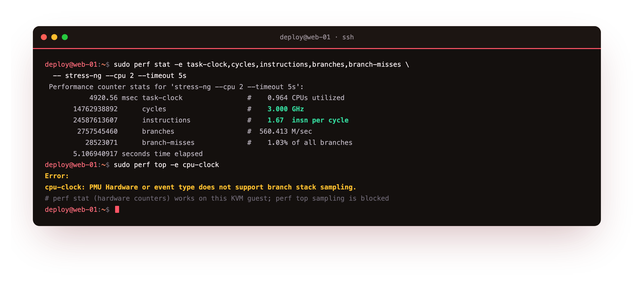
Task: Maximize the terminal with the green button
Action: (x=65, y=37)
